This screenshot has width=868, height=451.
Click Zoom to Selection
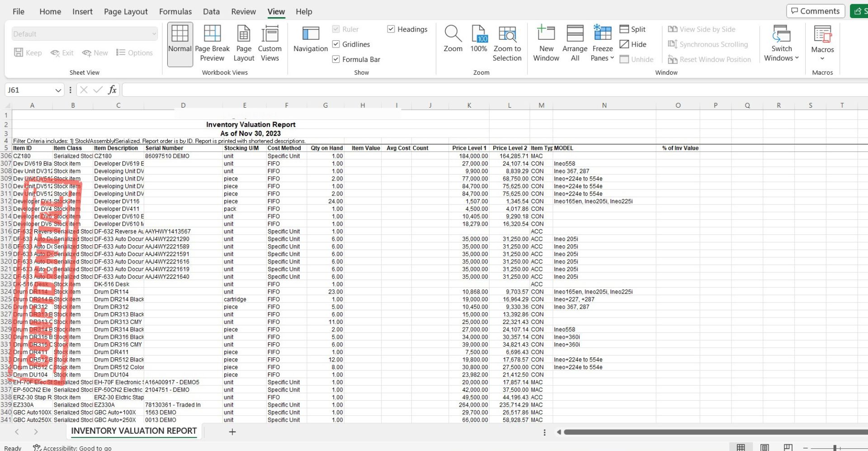point(507,43)
